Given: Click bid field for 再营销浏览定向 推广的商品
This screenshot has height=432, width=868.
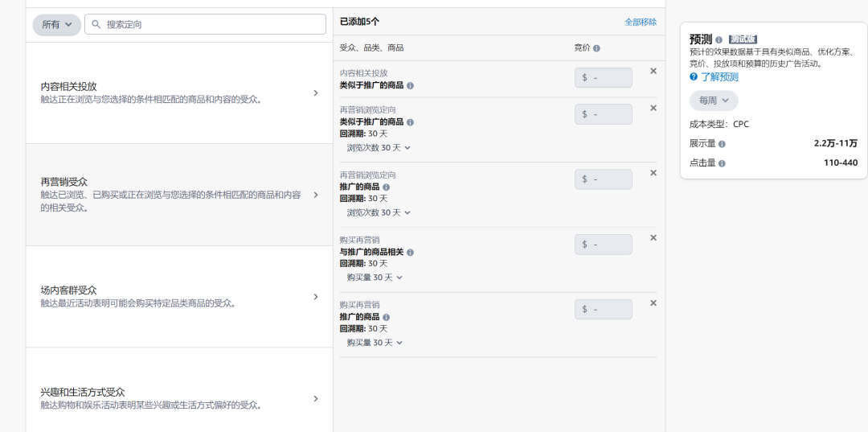Looking at the screenshot, I should click(604, 179).
